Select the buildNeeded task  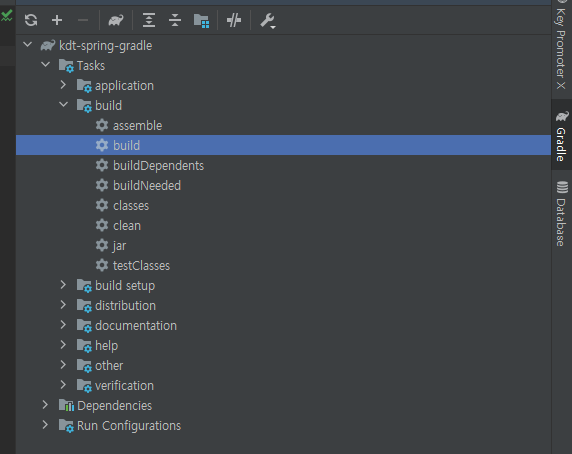147,186
